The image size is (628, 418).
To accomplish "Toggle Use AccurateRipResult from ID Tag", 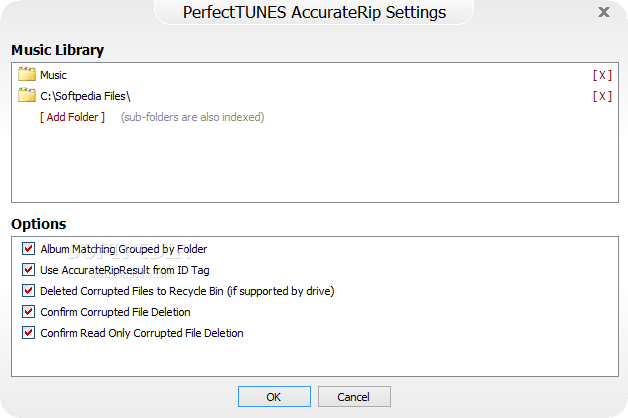I will 28,269.
